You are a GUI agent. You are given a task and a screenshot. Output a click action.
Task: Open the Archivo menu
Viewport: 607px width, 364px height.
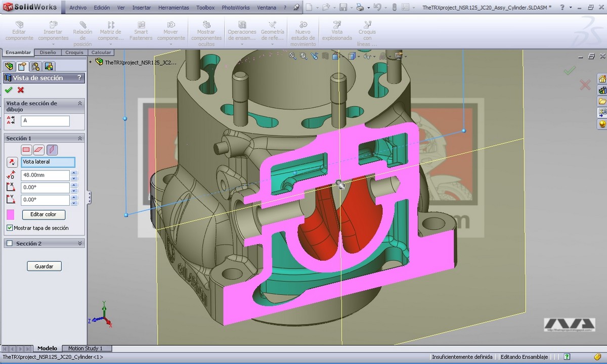pyautogui.click(x=78, y=8)
